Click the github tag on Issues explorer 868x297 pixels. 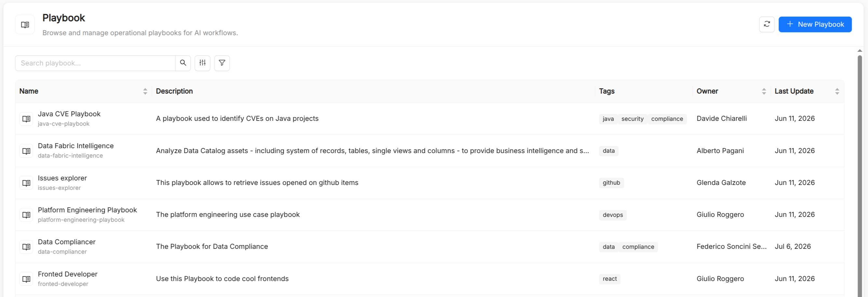click(x=611, y=183)
